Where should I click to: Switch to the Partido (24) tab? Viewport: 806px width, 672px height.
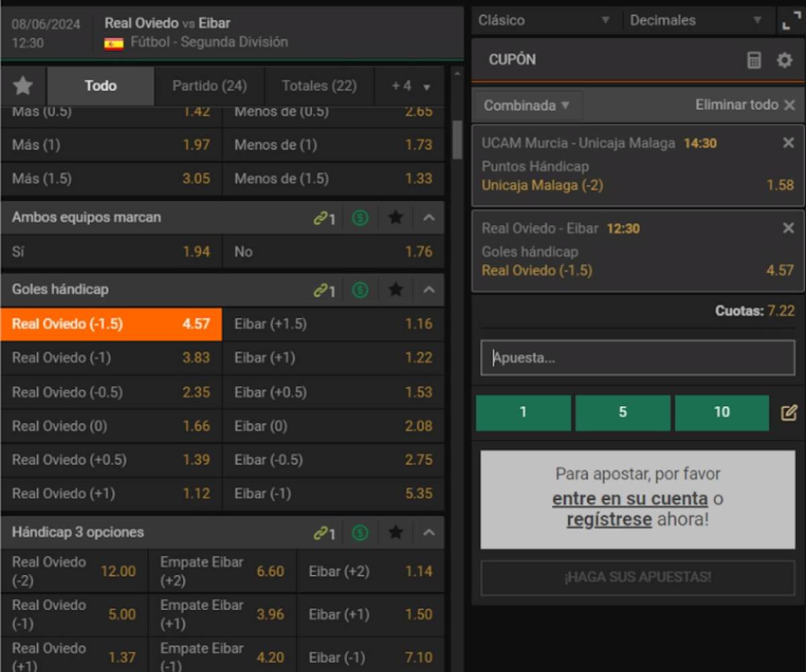210,86
